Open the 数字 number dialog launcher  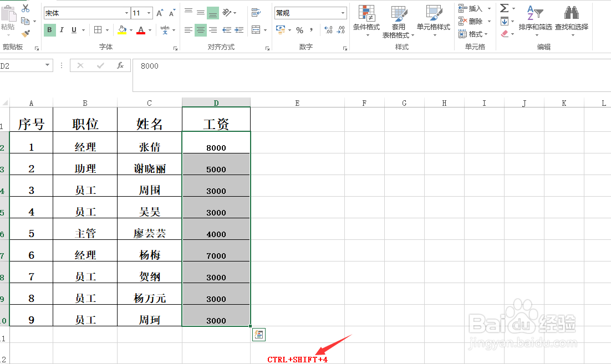click(x=345, y=48)
